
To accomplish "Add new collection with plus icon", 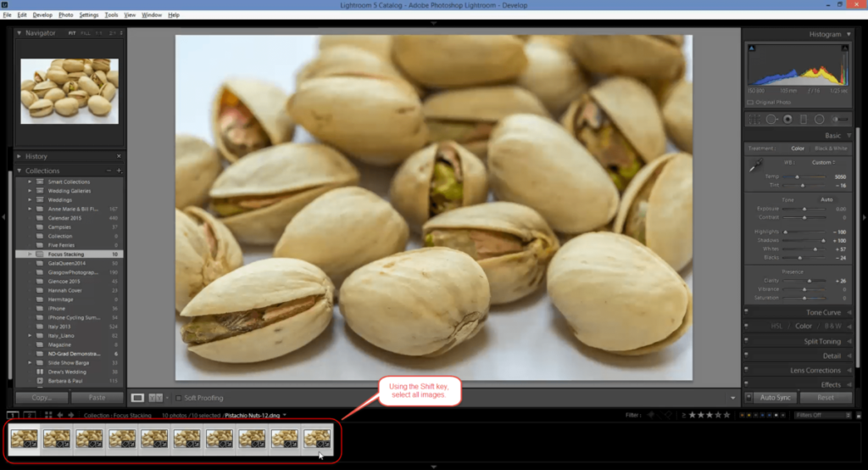I will tap(119, 171).
